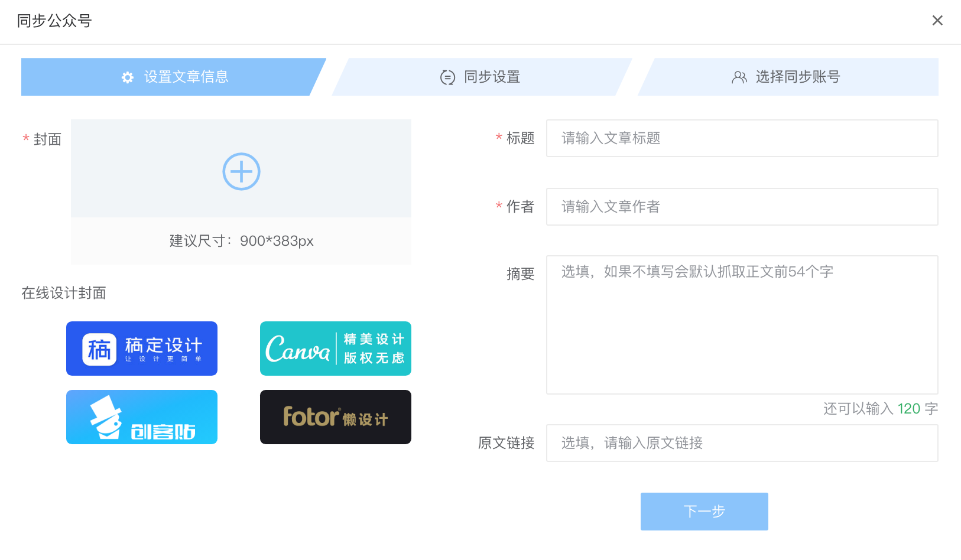
Task: Close the 同步公众号 dialog
Action: (937, 21)
